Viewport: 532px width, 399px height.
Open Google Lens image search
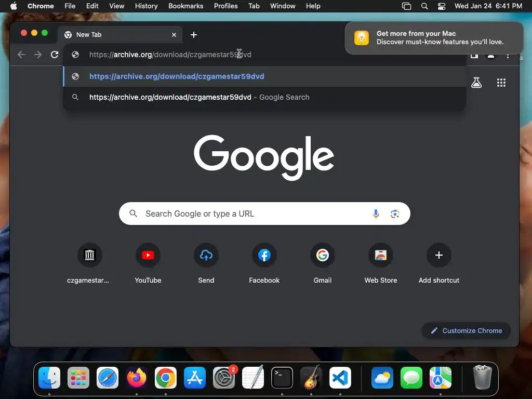coord(395,214)
